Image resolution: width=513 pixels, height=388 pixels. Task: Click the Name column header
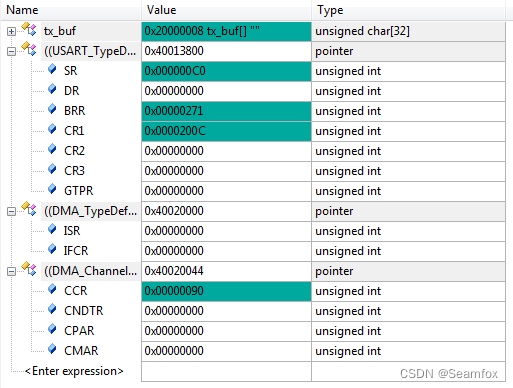pyautogui.click(x=71, y=10)
